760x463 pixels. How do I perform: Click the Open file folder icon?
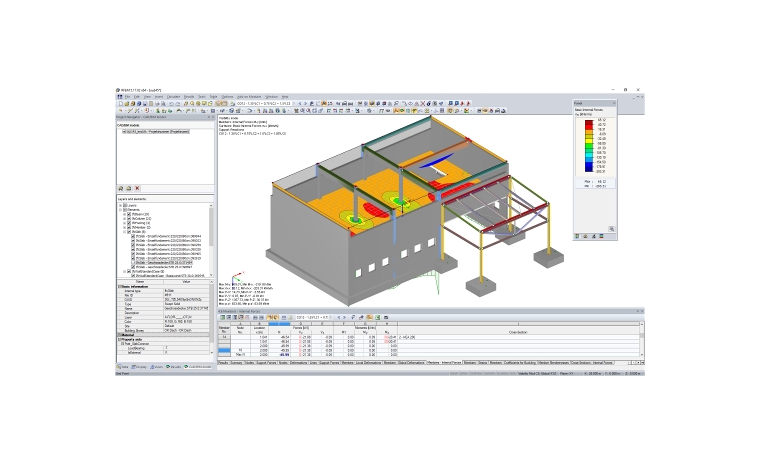click(127, 103)
